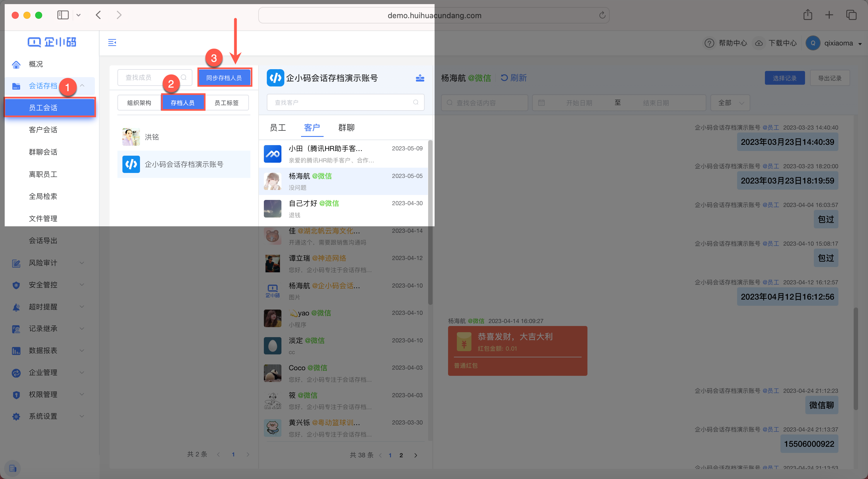
Task: Open conversation with 自己才好 @微信
Action: (x=343, y=209)
